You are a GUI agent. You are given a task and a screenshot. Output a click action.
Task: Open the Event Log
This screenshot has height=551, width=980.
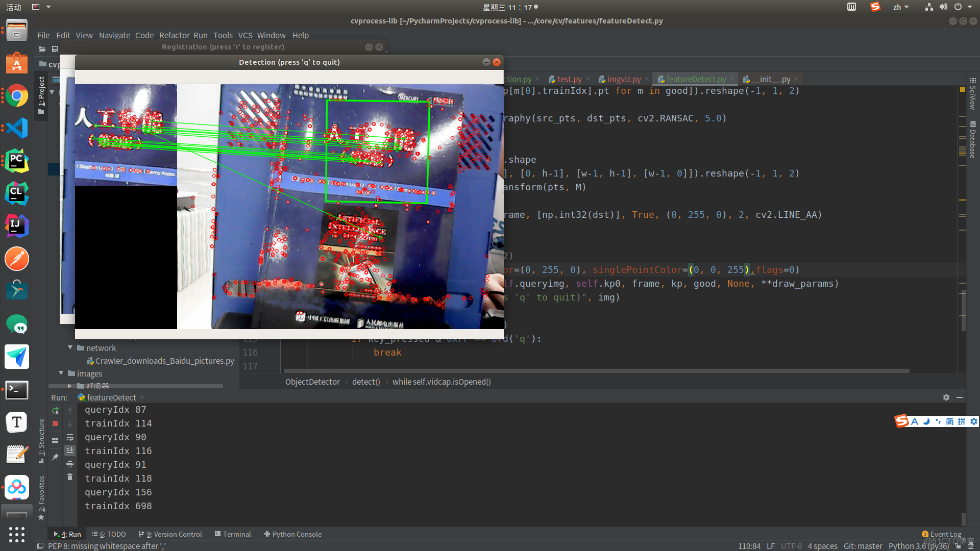(942, 534)
